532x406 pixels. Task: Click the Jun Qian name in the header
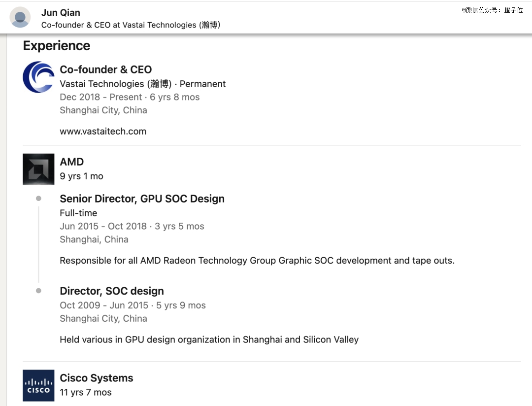[61, 12]
